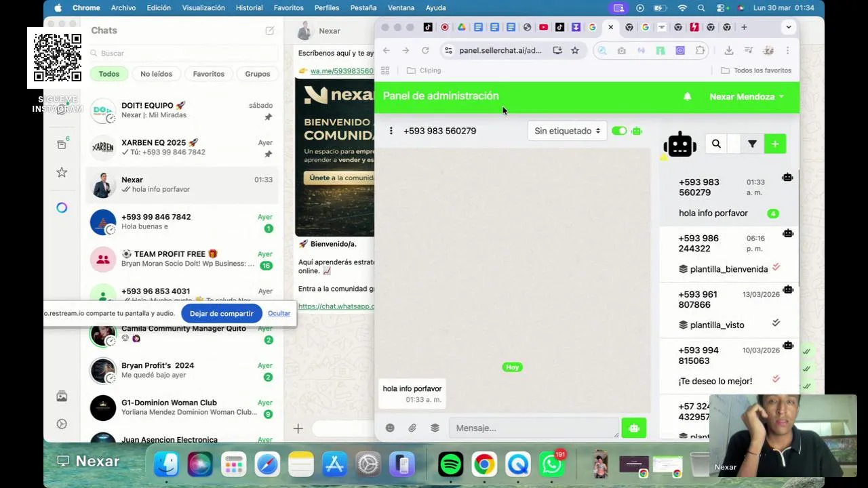Click the plus attach button in WhatsApp chat

click(298, 428)
